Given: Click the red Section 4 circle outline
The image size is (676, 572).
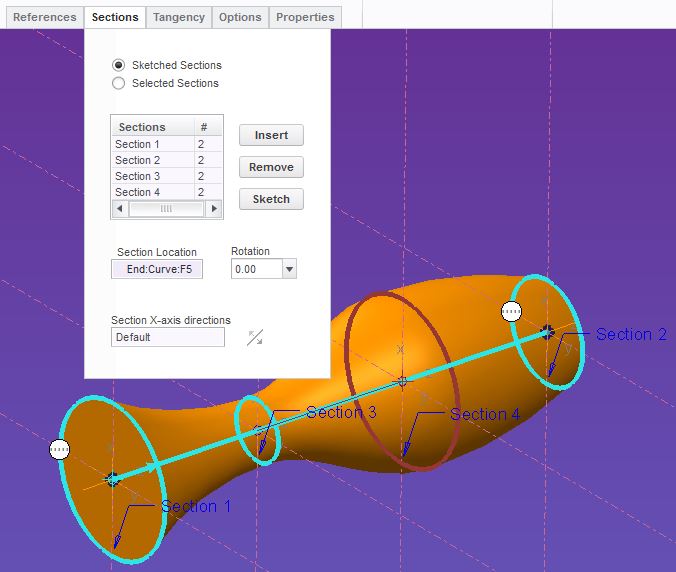Looking at the screenshot, I should point(346,345).
